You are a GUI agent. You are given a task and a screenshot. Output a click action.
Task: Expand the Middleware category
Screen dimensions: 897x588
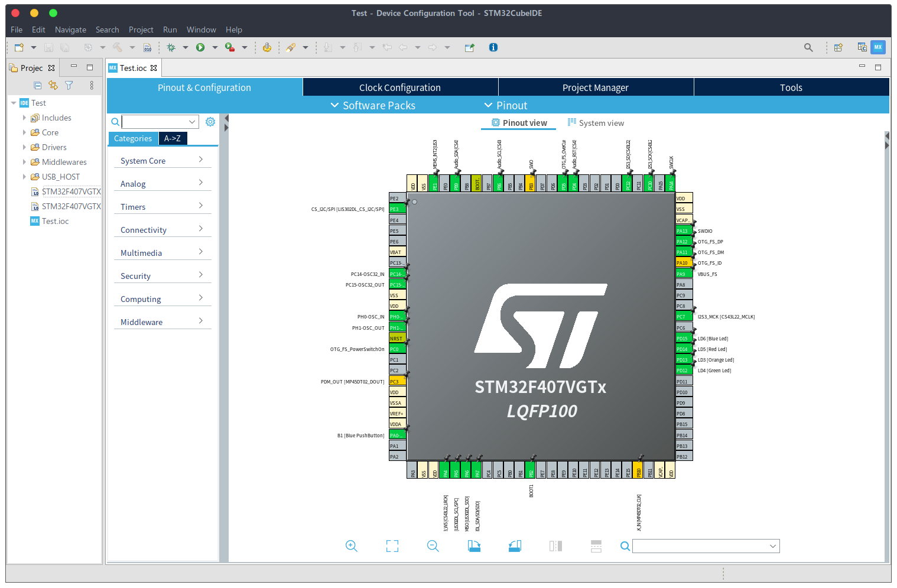pos(162,321)
